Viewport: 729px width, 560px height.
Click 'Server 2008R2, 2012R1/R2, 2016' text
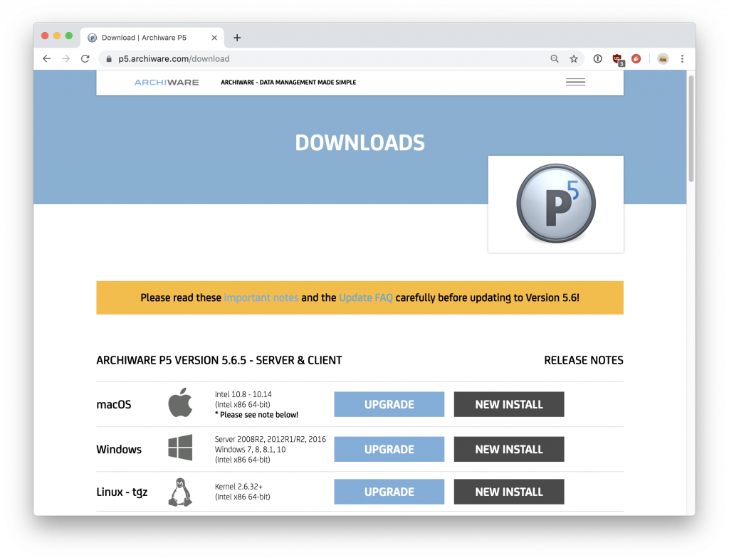[270, 439]
